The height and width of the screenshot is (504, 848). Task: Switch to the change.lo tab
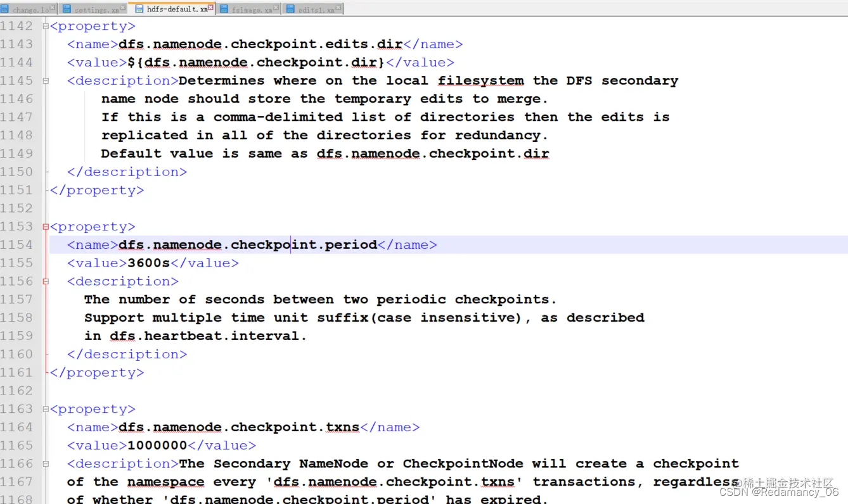tap(29, 9)
